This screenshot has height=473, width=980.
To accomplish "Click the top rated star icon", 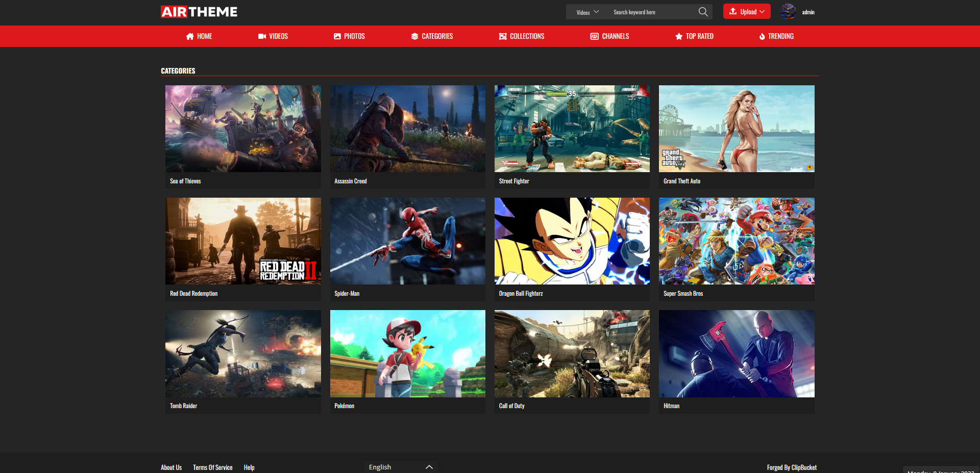I will coord(679,36).
